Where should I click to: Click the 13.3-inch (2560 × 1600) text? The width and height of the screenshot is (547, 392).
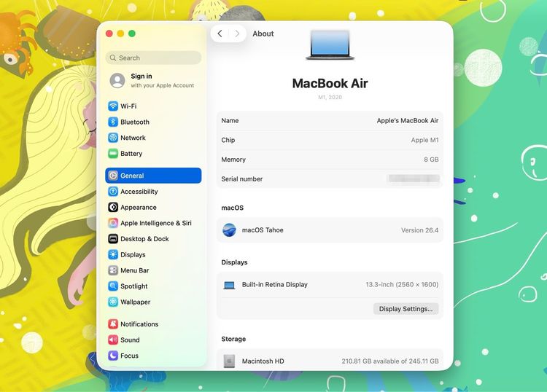tap(402, 285)
